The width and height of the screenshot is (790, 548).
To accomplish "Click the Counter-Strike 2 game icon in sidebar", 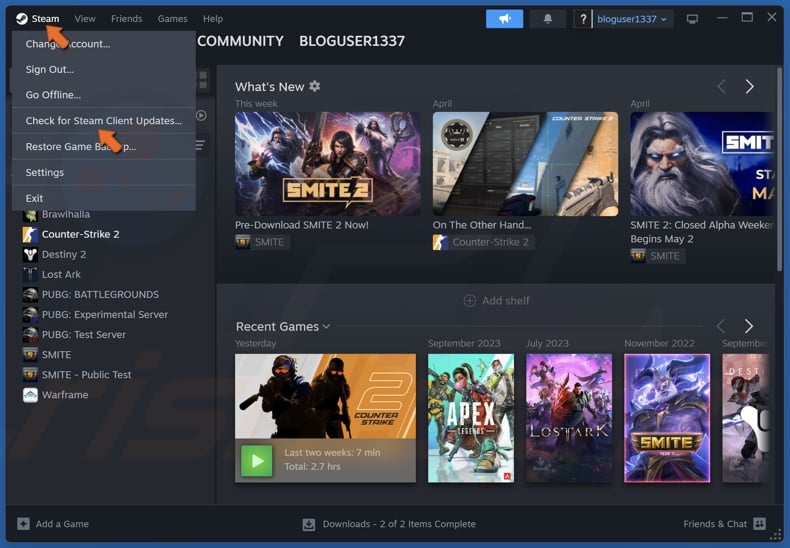I will click(30, 234).
